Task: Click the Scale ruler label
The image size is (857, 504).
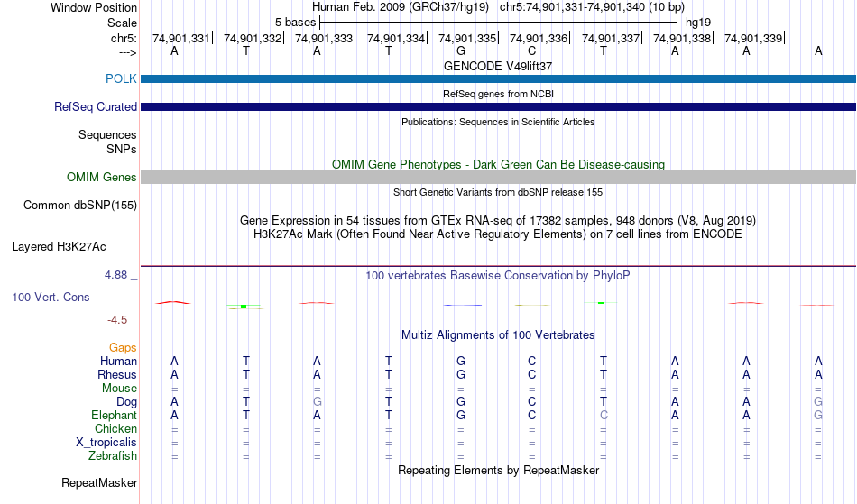Action: [122, 23]
